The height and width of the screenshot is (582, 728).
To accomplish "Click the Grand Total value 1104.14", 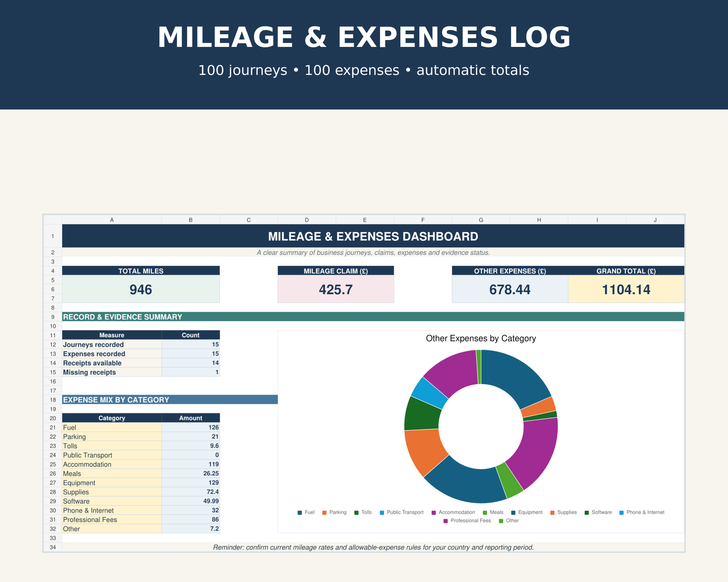I will point(626,289).
